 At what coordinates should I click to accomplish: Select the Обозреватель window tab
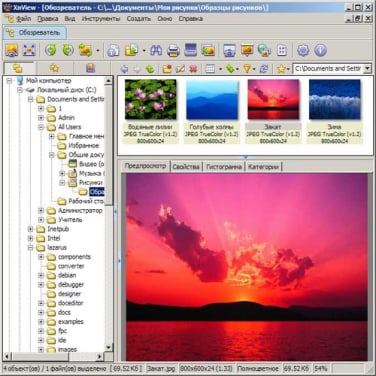point(35,33)
